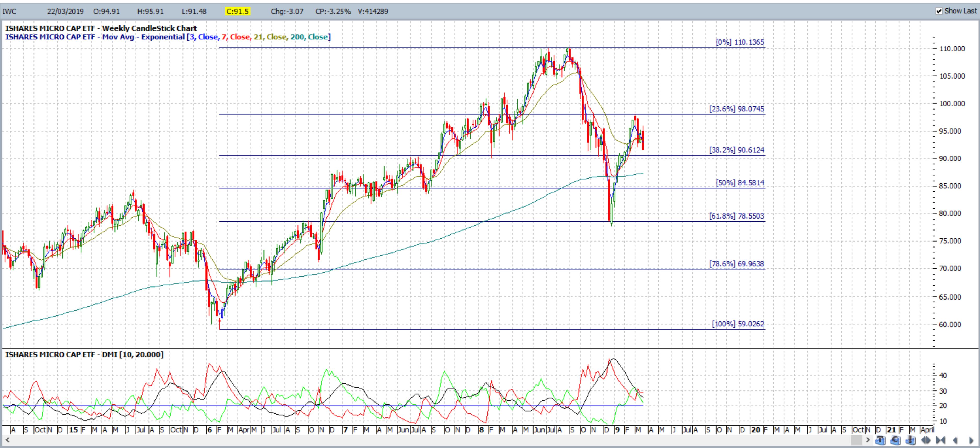The width and height of the screenshot is (980, 448).
Task: Click the horizontal scrollbar right arrow
Action: pos(868,440)
